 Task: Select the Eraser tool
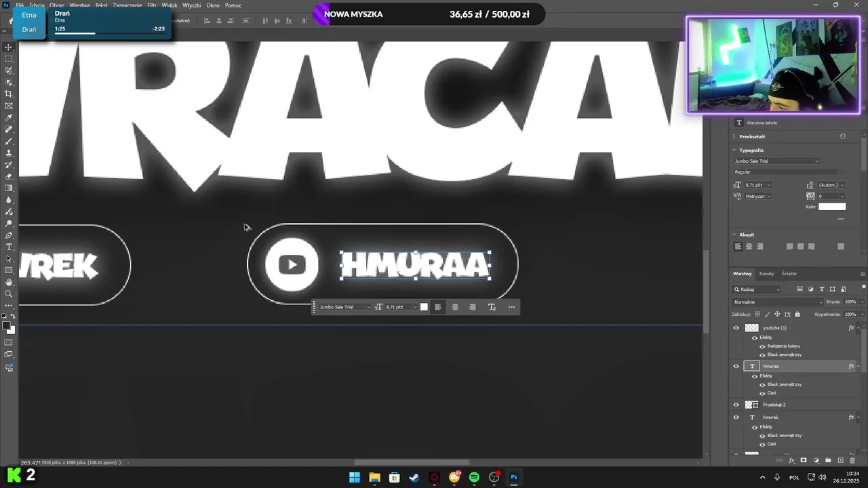click(9, 176)
